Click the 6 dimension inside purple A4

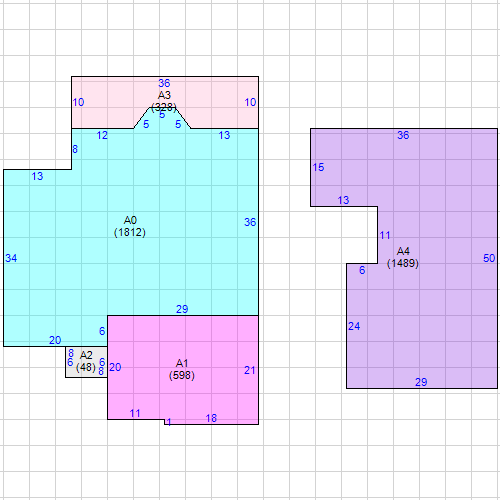362,270
